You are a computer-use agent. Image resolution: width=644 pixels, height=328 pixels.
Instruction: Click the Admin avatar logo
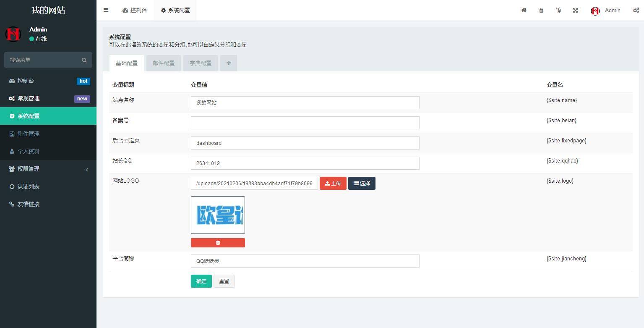595,10
